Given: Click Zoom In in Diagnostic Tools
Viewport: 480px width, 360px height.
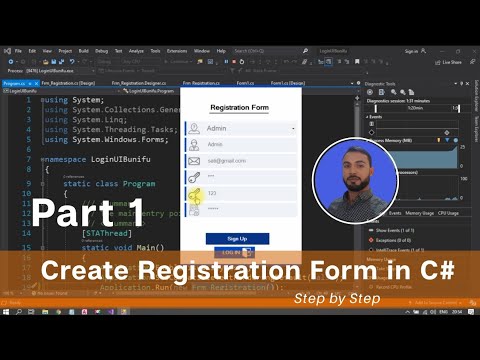Looking at the screenshot, I should click(394, 92).
